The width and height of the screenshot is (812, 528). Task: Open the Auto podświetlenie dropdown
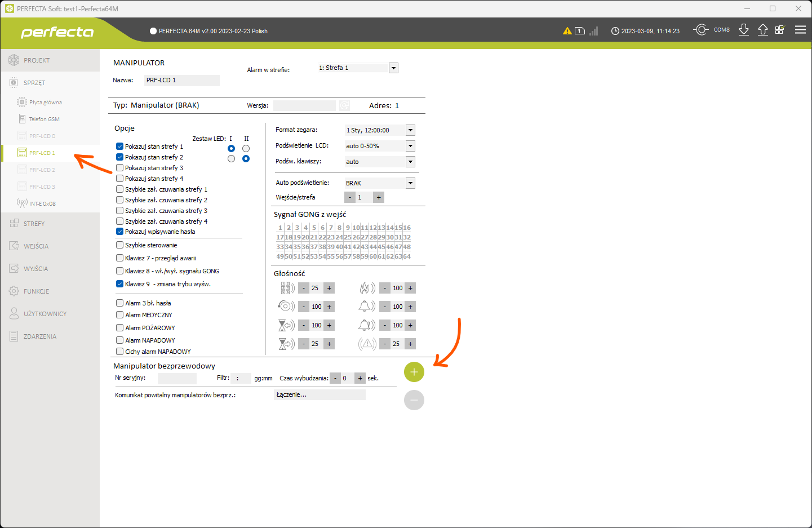click(x=410, y=183)
